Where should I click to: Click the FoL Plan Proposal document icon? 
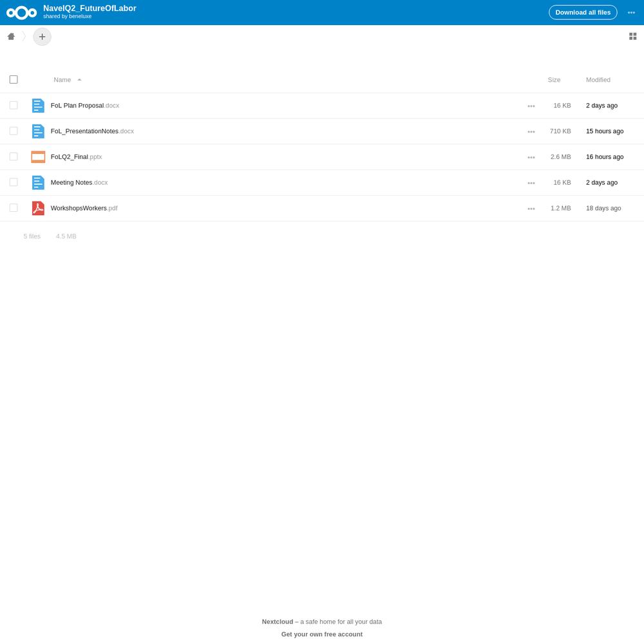(x=38, y=106)
